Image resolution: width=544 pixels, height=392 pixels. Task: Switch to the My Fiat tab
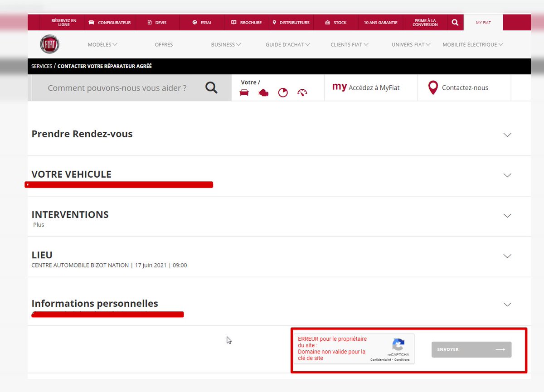(x=483, y=23)
